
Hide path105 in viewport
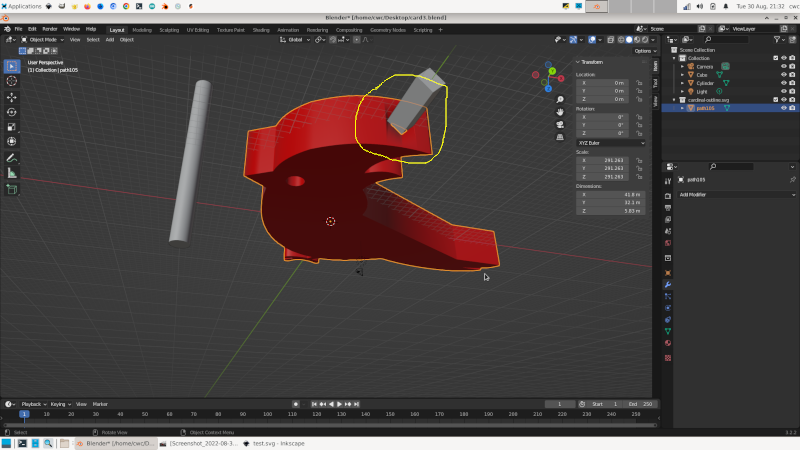pyautogui.click(x=784, y=108)
